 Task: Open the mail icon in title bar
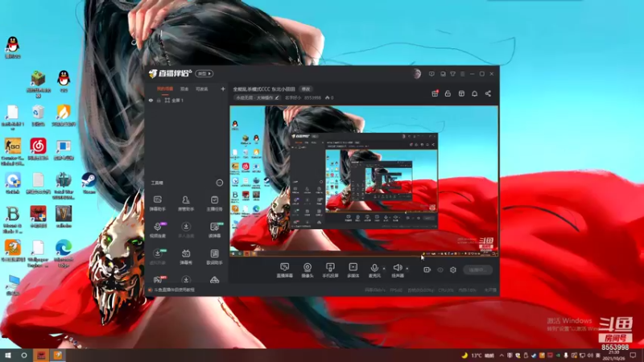(x=443, y=74)
